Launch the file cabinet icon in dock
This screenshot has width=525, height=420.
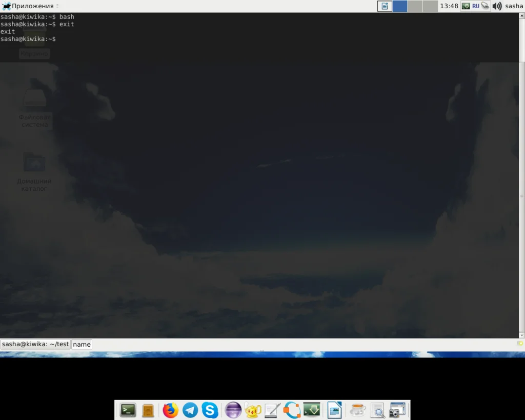148,410
